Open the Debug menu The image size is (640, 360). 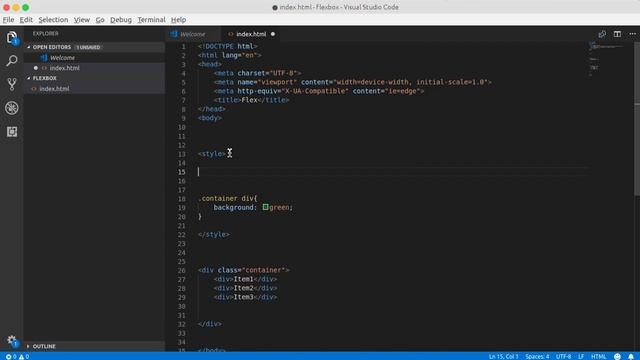[121, 20]
